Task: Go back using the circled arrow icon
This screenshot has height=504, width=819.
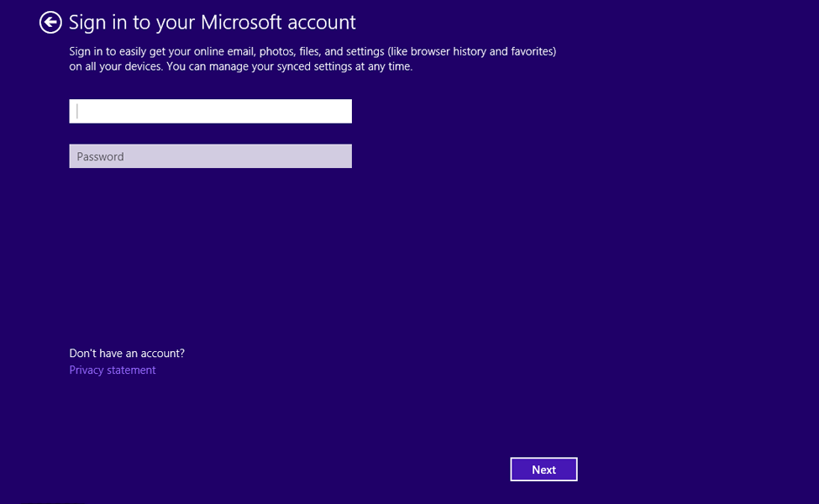Action: tap(50, 23)
